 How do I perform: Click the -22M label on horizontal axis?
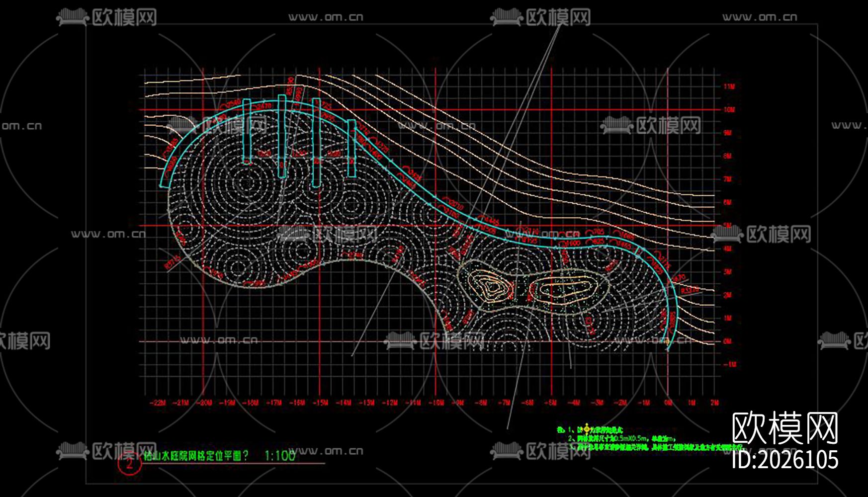coord(158,403)
